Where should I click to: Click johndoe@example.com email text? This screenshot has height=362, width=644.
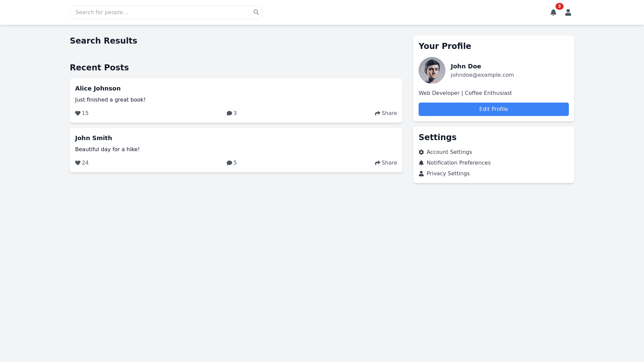(x=482, y=75)
